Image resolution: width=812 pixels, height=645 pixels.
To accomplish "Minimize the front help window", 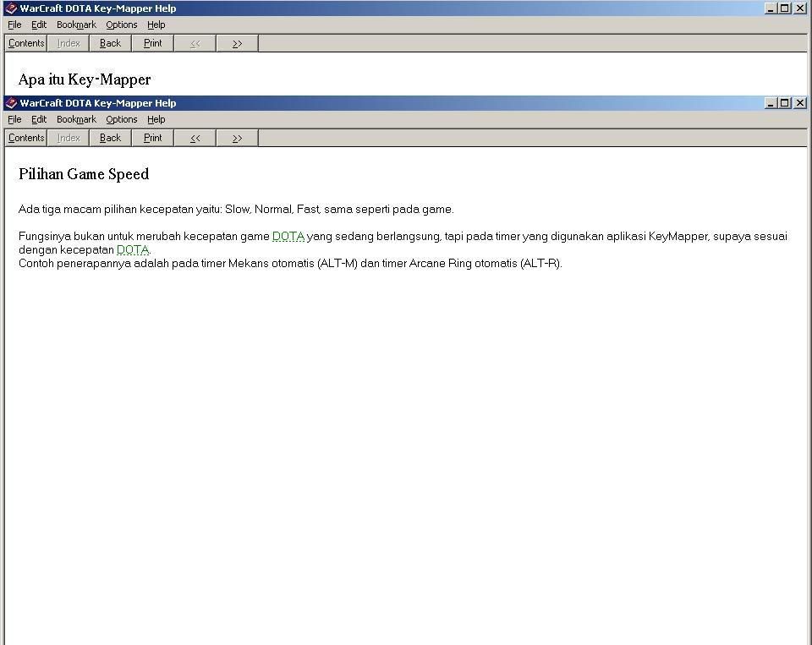I will coord(771,103).
